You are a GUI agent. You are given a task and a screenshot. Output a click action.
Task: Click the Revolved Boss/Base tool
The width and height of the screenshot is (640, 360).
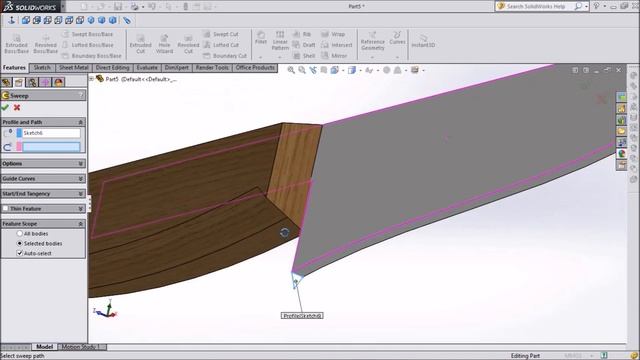tap(45, 44)
